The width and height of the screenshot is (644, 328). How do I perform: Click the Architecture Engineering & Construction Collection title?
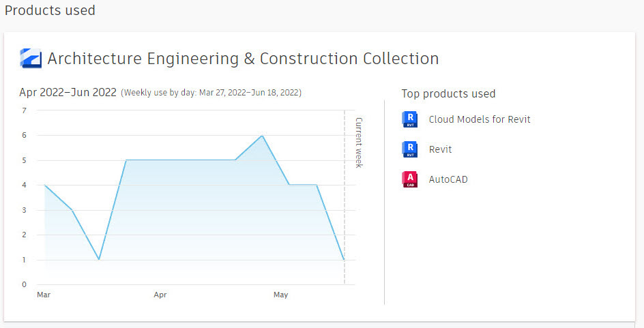pyautogui.click(x=243, y=59)
